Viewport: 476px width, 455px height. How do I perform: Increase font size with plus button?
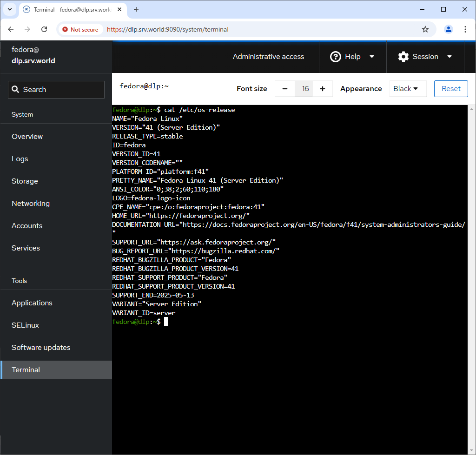[323, 89]
